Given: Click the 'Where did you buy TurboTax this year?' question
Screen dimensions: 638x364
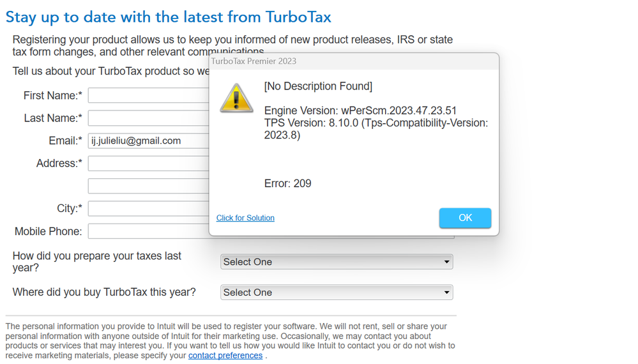Looking at the screenshot, I should click(104, 292).
